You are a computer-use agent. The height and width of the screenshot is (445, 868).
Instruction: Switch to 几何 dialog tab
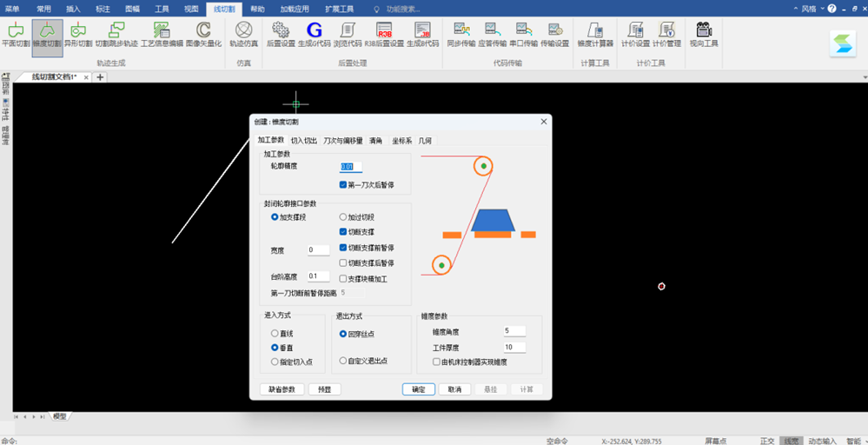425,141
